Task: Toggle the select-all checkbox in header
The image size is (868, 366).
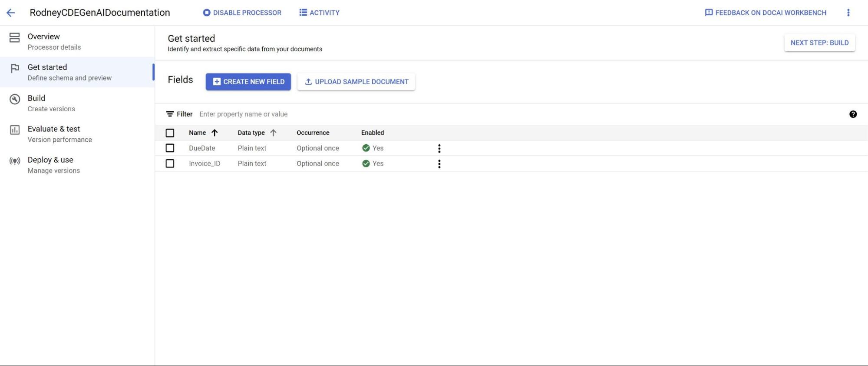Action: [x=170, y=133]
